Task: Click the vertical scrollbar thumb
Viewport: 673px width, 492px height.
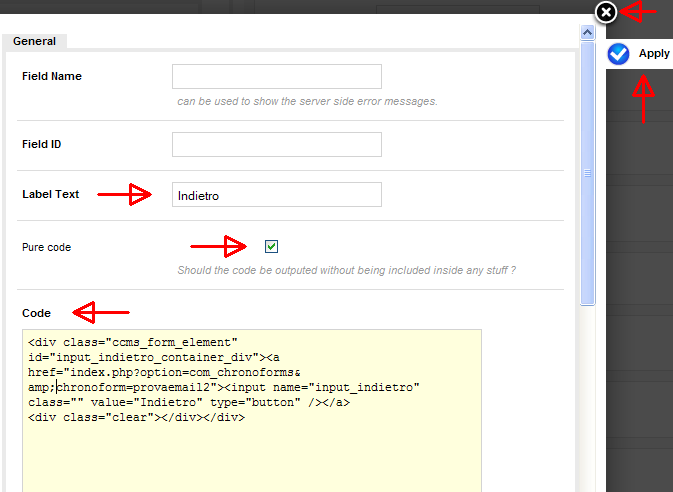Action: pyautogui.click(x=587, y=173)
